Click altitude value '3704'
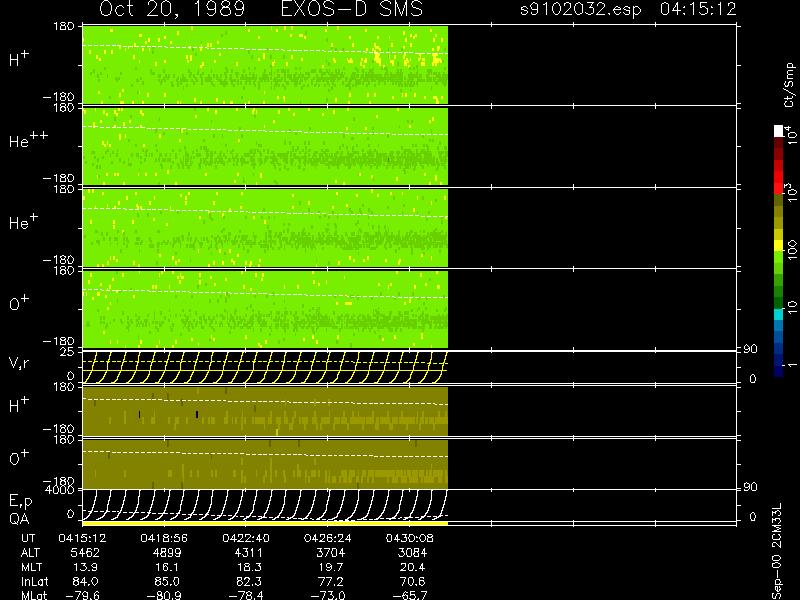This screenshot has height=600, width=800. (x=331, y=553)
